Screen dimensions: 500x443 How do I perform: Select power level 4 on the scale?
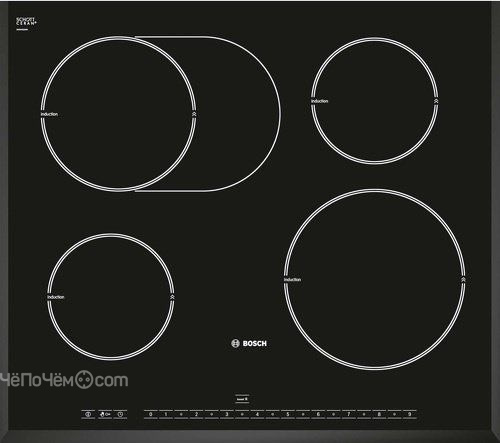coord(257,414)
